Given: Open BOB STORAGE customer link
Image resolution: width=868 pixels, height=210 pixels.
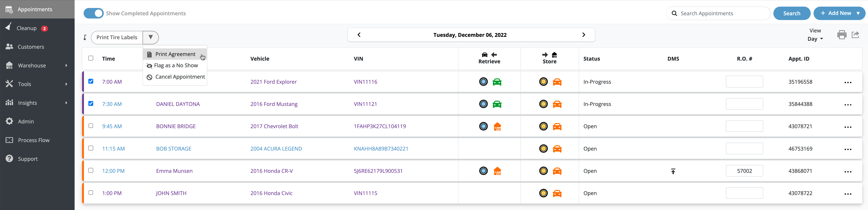Looking at the screenshot, I should tap(173, 149).
